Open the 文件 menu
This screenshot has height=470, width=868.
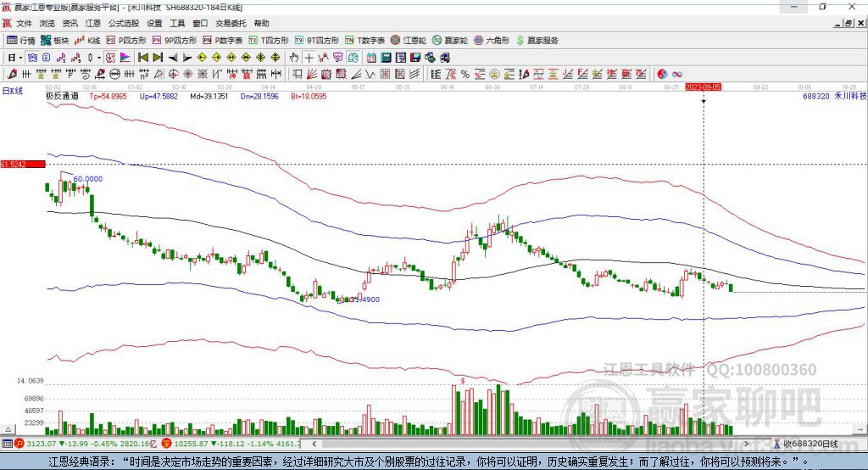[24, 23]
